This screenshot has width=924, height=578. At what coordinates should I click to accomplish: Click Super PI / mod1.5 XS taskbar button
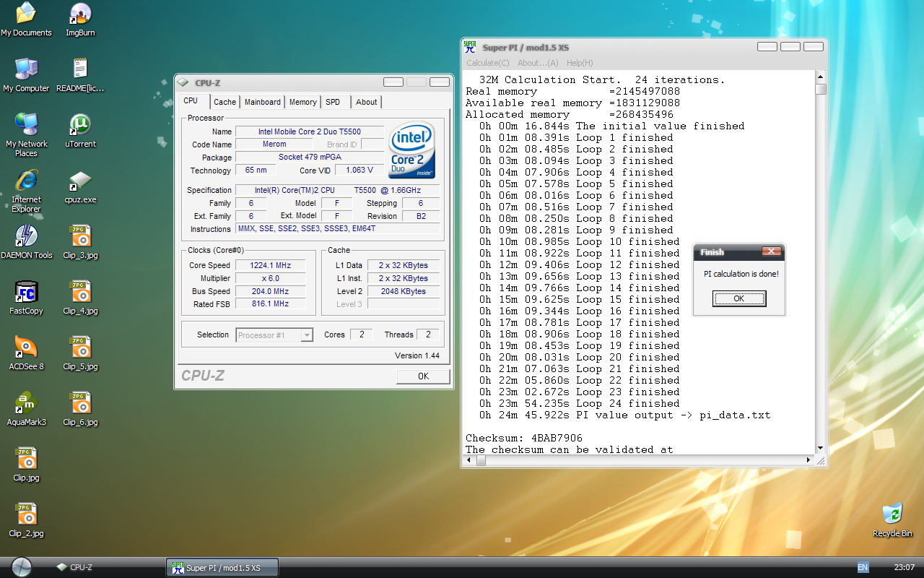point(222,568)
